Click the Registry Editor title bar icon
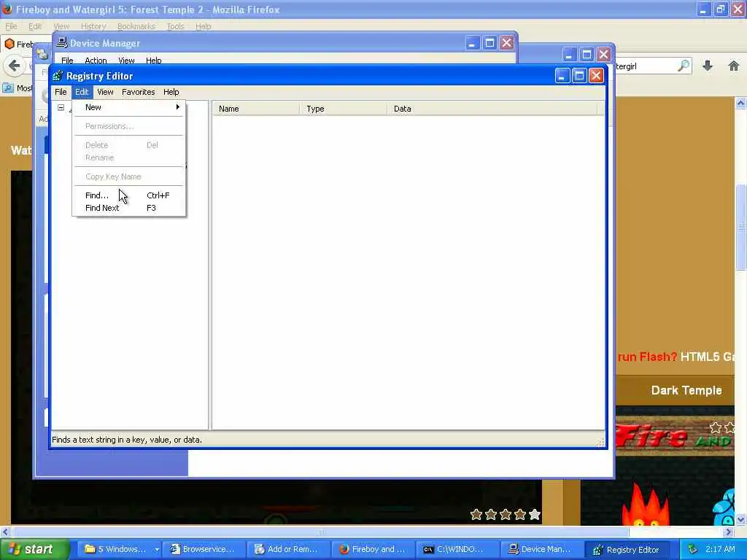 point(58,76)
